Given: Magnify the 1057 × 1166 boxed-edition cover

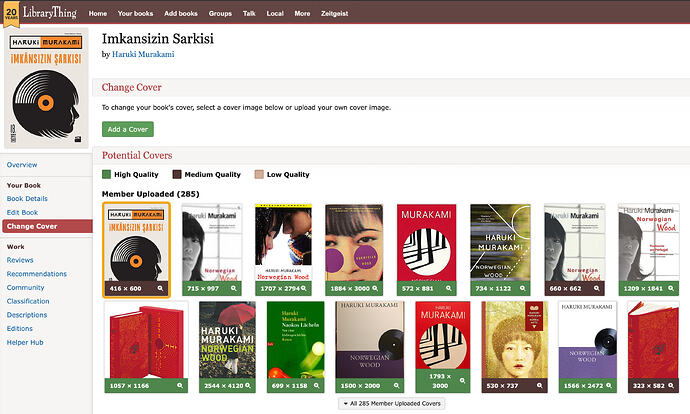Looking at the screenshot, I should tap(180, 385).
